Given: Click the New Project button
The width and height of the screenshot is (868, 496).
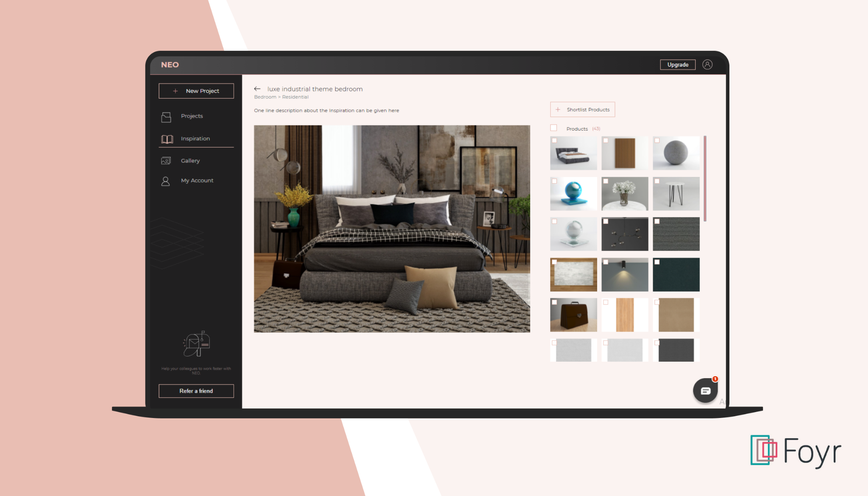Looking at the screenshot, I should click(x=195, y=91).
